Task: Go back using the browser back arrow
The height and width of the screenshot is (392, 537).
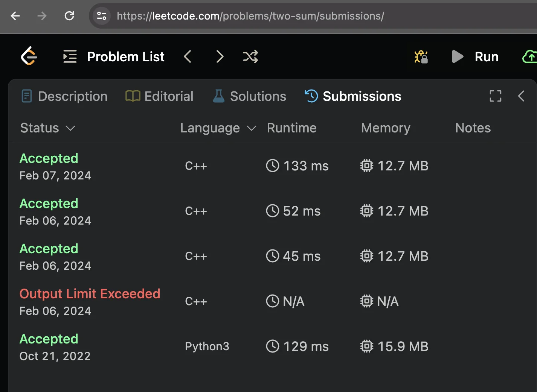Action: coord(15,16)
